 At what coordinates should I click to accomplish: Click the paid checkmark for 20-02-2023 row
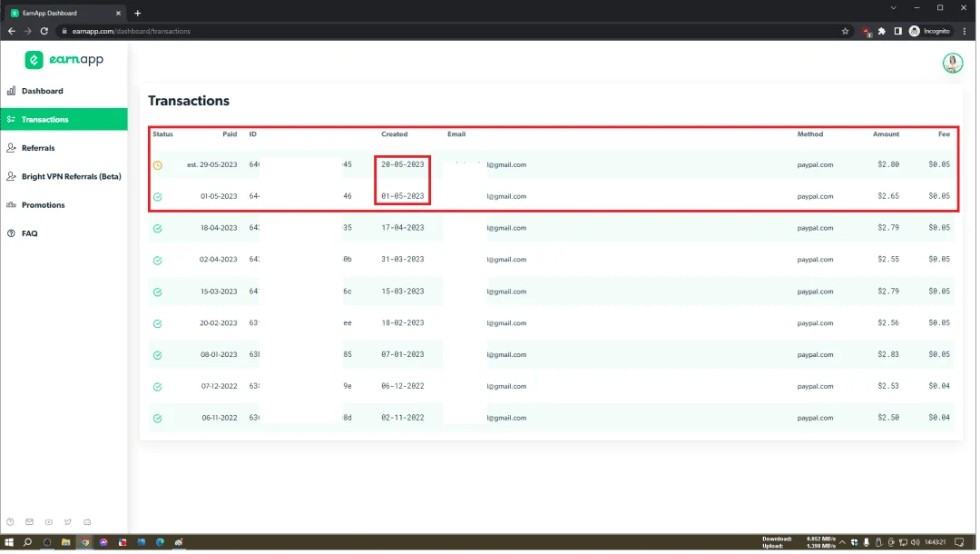click(x=158, y=324)
